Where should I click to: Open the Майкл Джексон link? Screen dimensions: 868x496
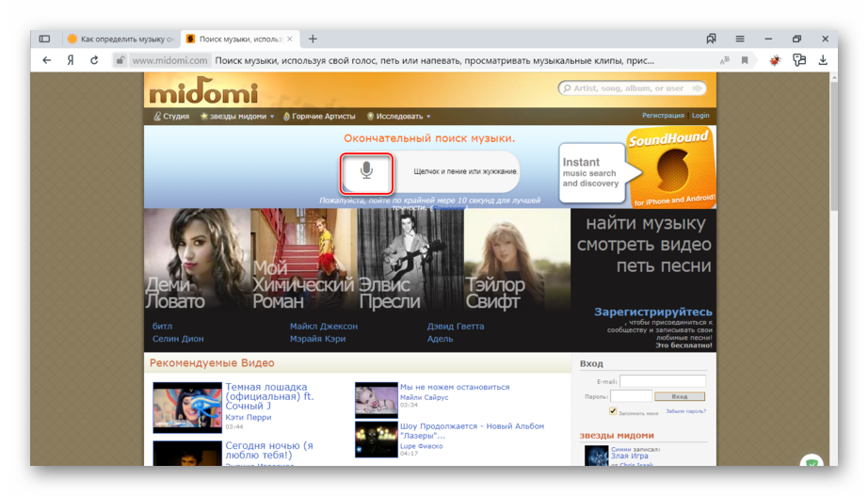pyautogui.click(x=323, y=326)
